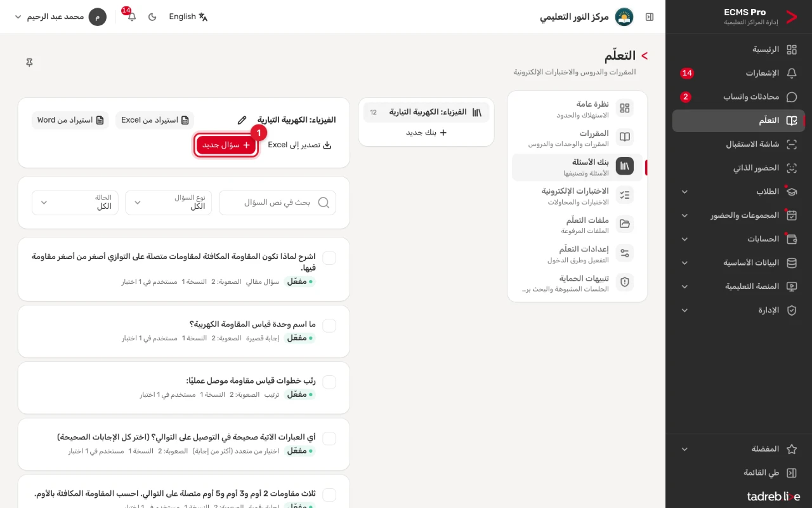Open إعدادات التعلّم section
The width and height of the screenshot is (812, 508).
[x=577, y=254]
